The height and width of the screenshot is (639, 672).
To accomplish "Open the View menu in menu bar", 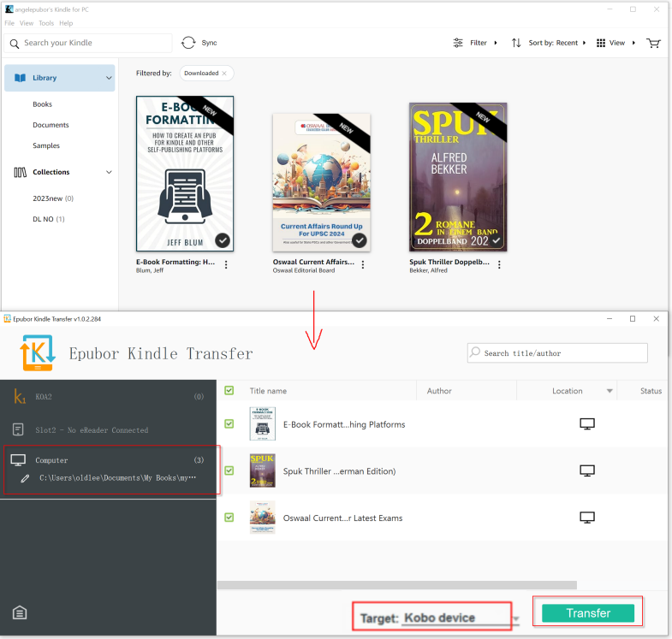I will click(27, 23).
